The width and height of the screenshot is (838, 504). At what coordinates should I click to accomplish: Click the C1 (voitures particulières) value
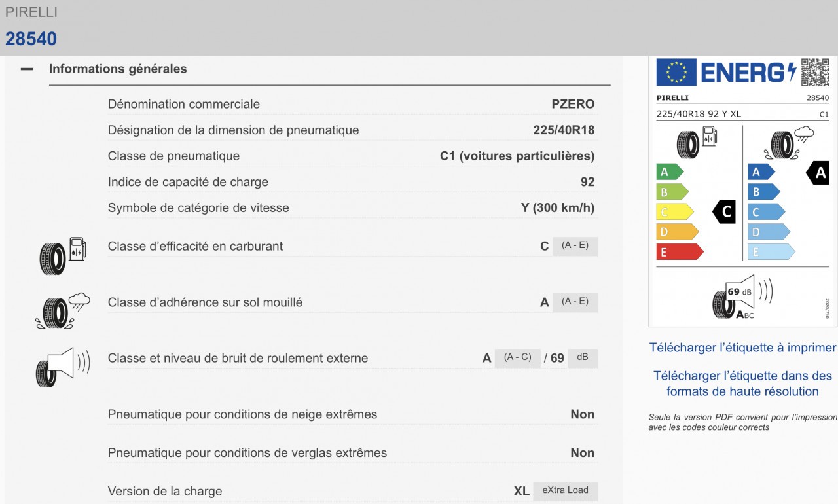pyautogui.click(x=517, y=156)
